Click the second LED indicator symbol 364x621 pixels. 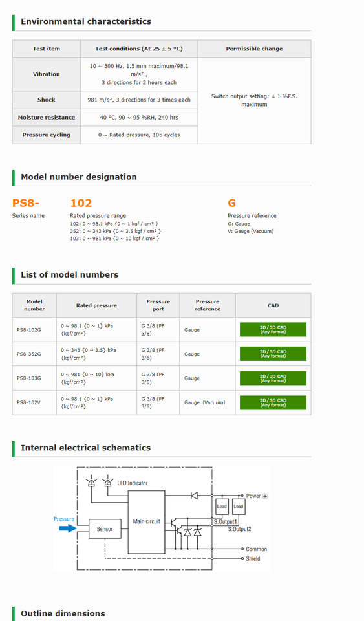click(x=107, y=481)
